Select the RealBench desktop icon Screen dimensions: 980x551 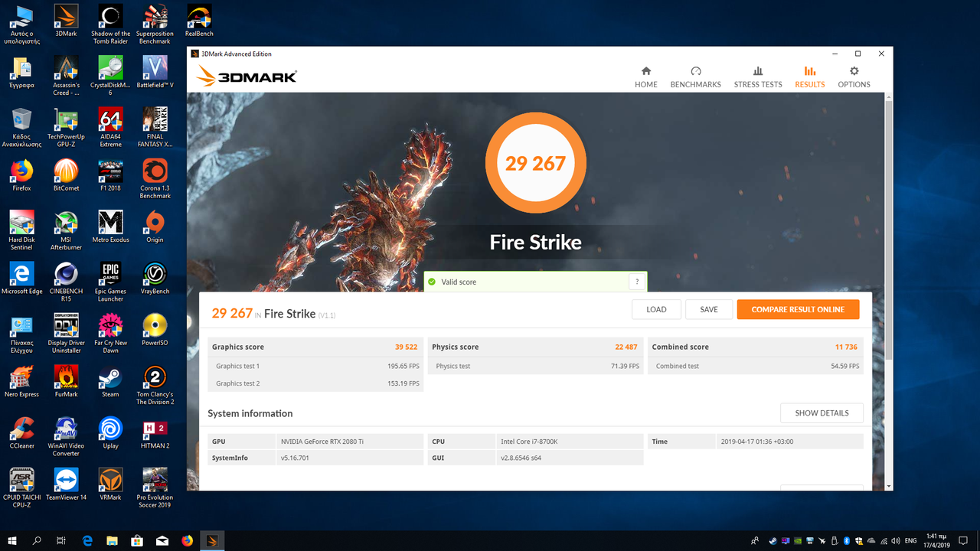pos(199,22)
